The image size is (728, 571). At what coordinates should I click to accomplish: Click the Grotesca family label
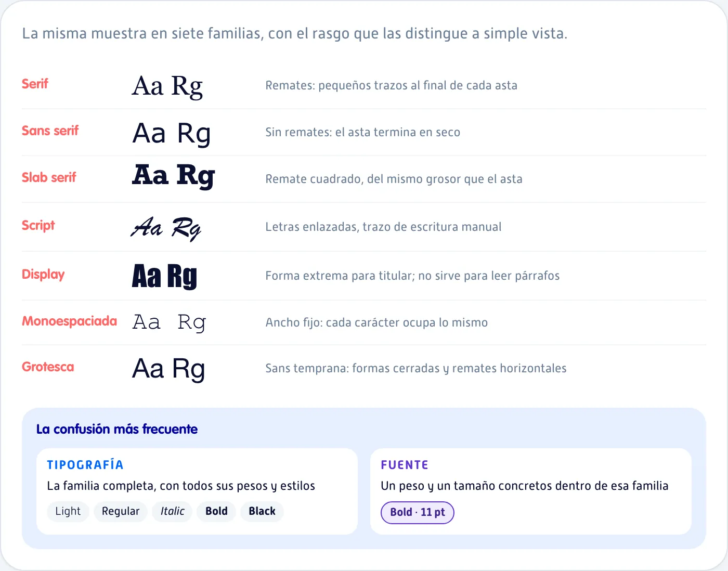pyautogui.click(x=48, y=367)
